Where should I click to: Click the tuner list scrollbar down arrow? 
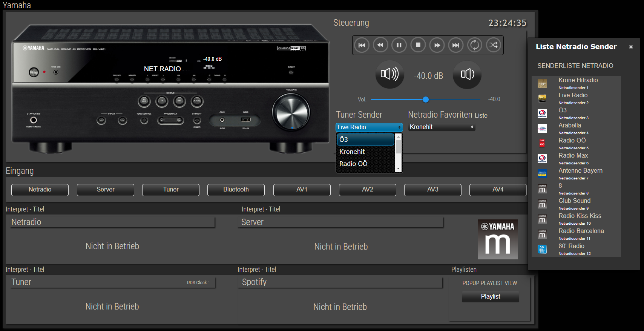point(398,169)
